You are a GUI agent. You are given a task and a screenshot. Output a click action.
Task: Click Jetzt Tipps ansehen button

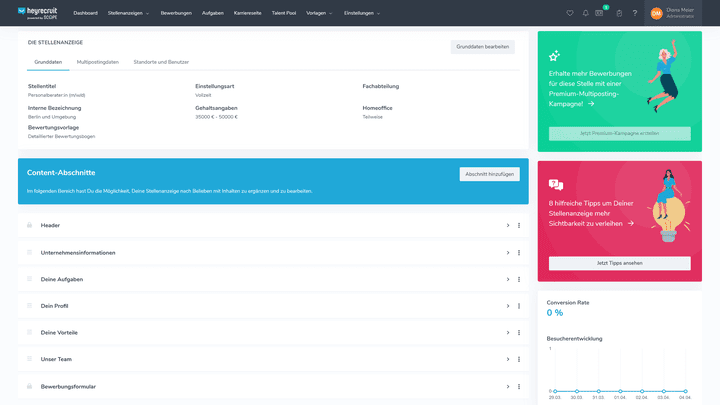[619, 263]
